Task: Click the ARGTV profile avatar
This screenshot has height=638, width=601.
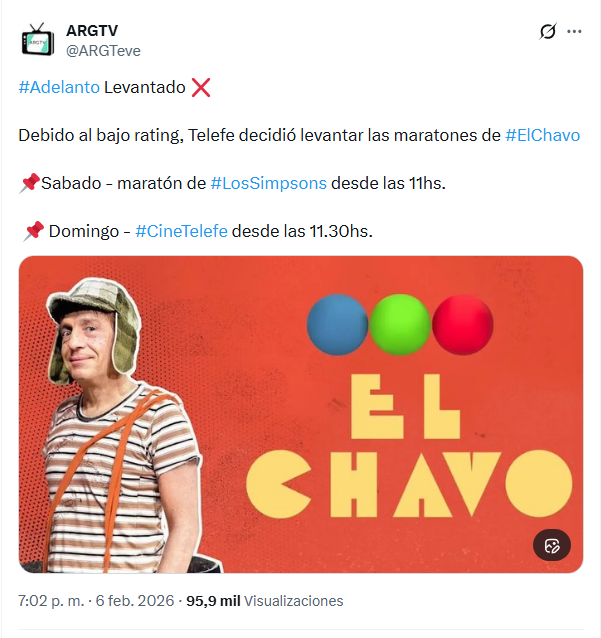Action: (x=37, y=39)
